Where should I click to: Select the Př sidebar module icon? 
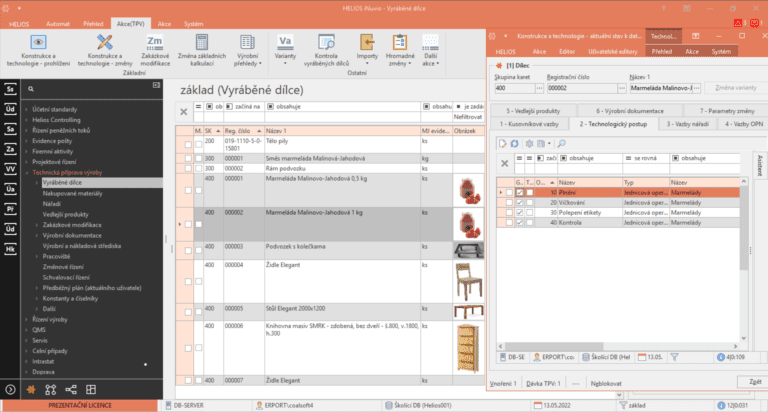point(10,209)
